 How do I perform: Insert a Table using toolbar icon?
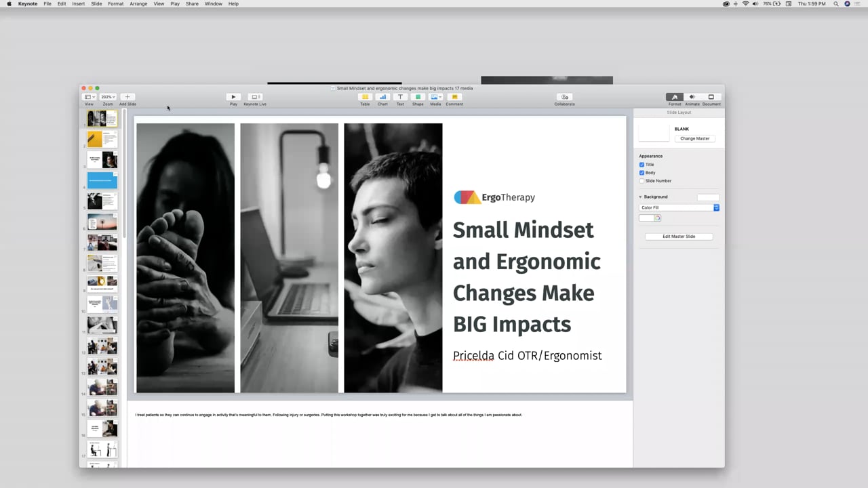click(365, 97)
